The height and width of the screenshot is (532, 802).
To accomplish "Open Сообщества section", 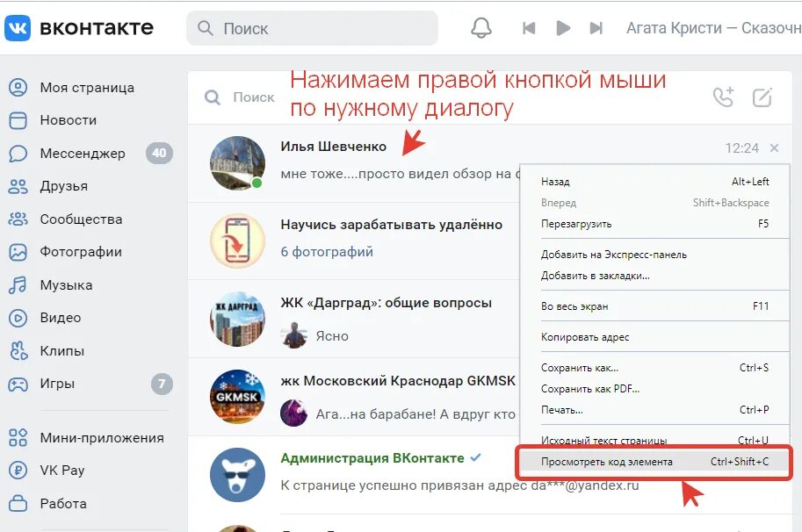I will (81, 219).
